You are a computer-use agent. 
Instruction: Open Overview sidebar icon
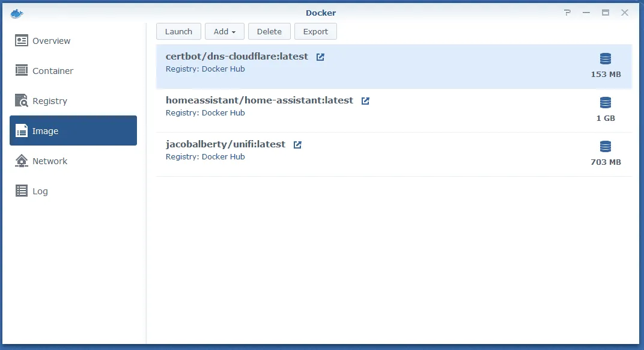coord(22,40)
